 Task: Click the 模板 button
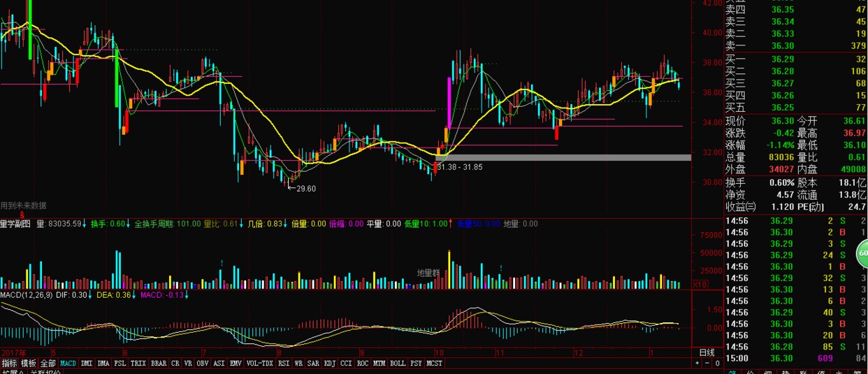tap(28, 364)
